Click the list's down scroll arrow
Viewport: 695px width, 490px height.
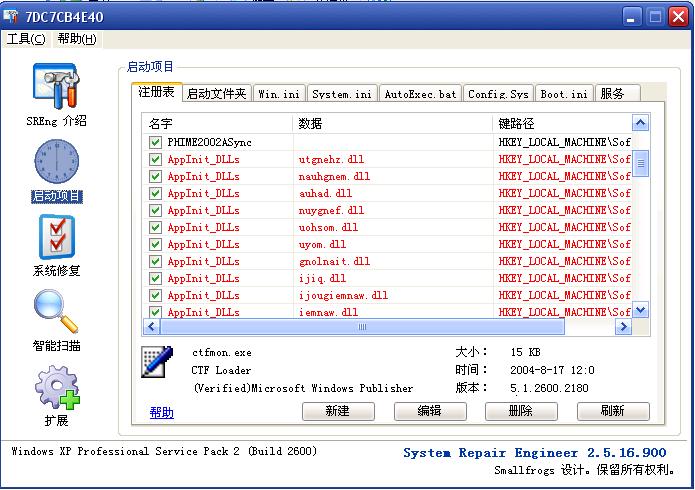(640, 310)
